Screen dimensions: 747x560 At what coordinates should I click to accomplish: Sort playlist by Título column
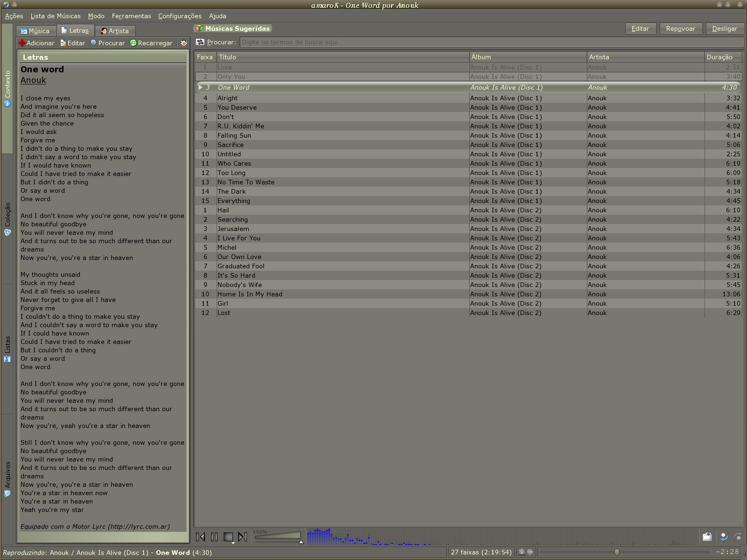[x=343, y=57]
